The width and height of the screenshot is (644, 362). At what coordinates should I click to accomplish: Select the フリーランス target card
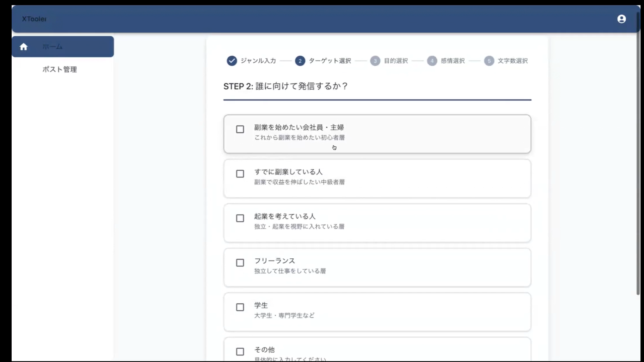(377, 267)
